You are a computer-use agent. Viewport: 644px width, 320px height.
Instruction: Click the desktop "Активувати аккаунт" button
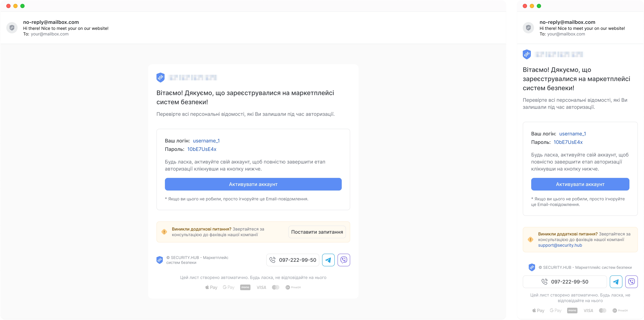253,184
